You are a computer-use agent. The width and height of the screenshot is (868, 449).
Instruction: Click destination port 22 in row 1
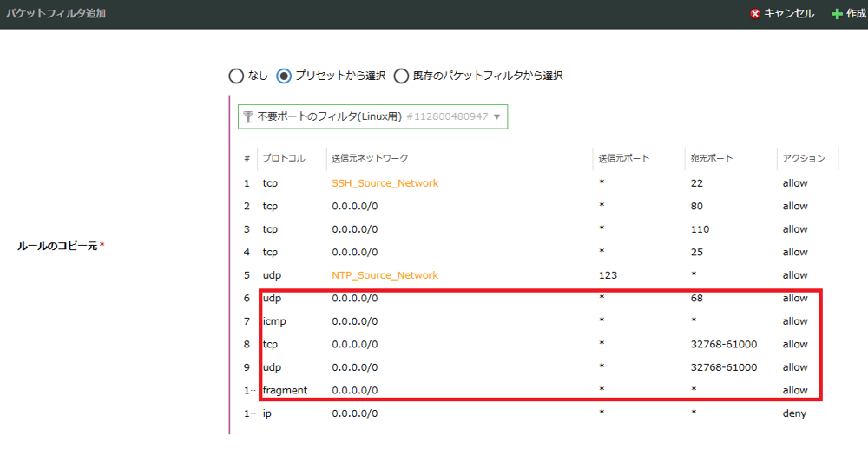(696, 183)
